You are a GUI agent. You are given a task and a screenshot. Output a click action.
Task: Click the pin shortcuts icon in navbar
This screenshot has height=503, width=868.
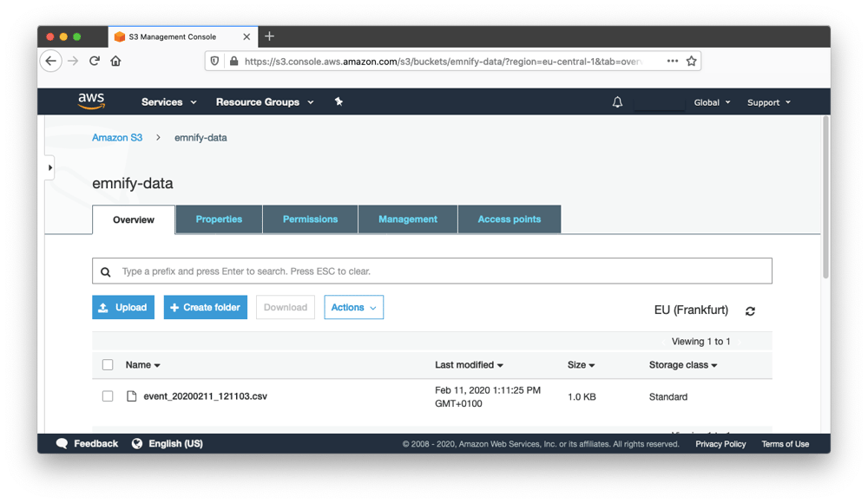tap(339, 101)
